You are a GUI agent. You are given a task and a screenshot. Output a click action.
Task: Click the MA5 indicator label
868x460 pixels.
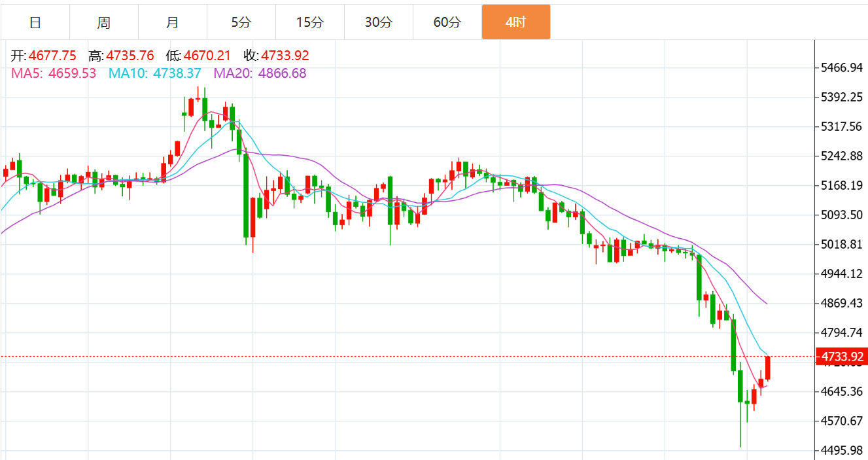tap(54, 73)
